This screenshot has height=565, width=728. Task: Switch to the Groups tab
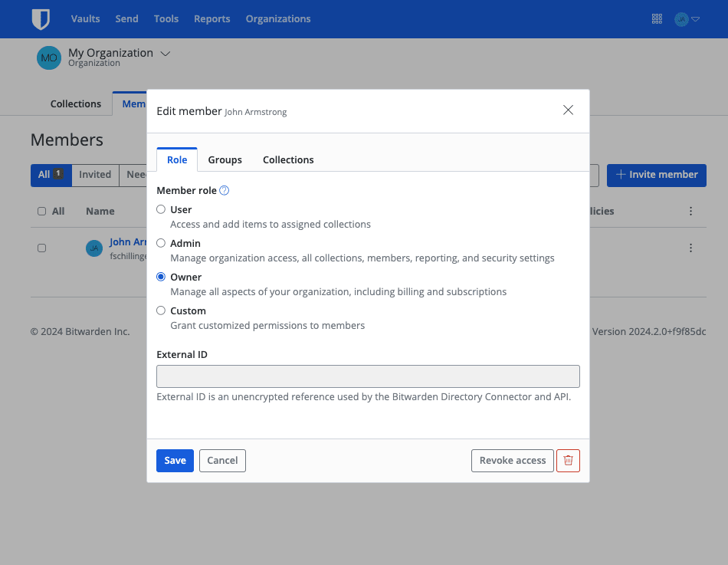[x=225, y=159]
